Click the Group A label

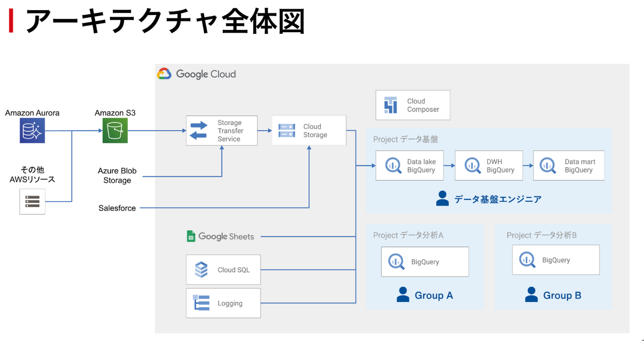(x=434, y=295)
